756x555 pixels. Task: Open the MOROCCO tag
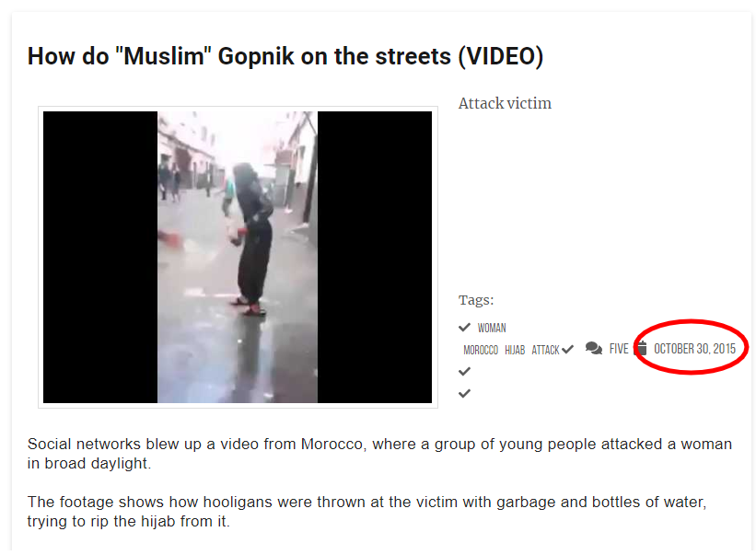(x=481, y=351)
